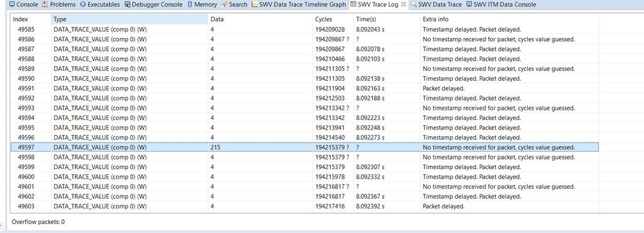Select trace row with index 49590

(x=304, y=79)
